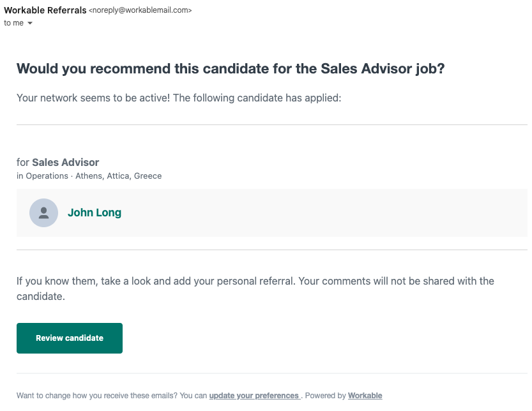Click the "for Sales Advisor" job title line
The image size is (532, 411).
tap(58, 162)
